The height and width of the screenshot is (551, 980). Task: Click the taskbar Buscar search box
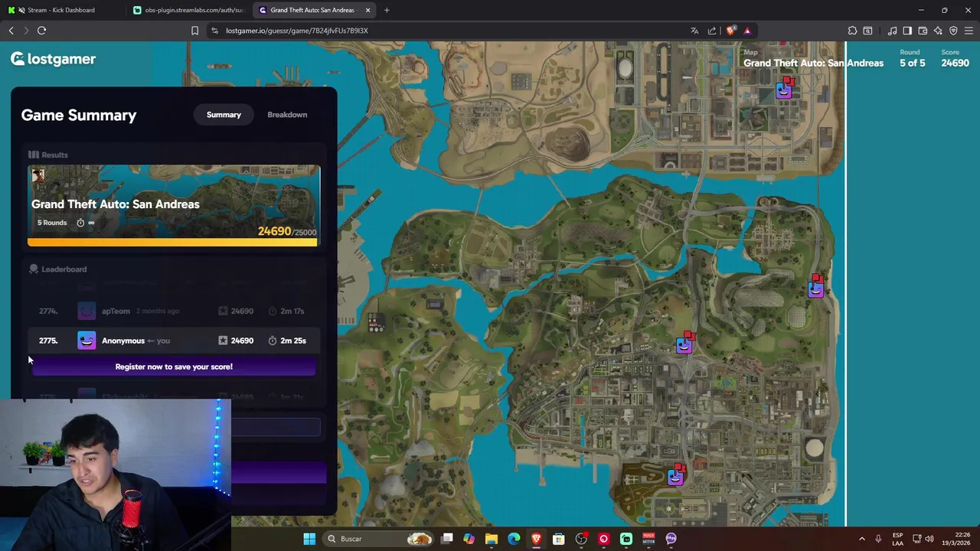[378, 539]
